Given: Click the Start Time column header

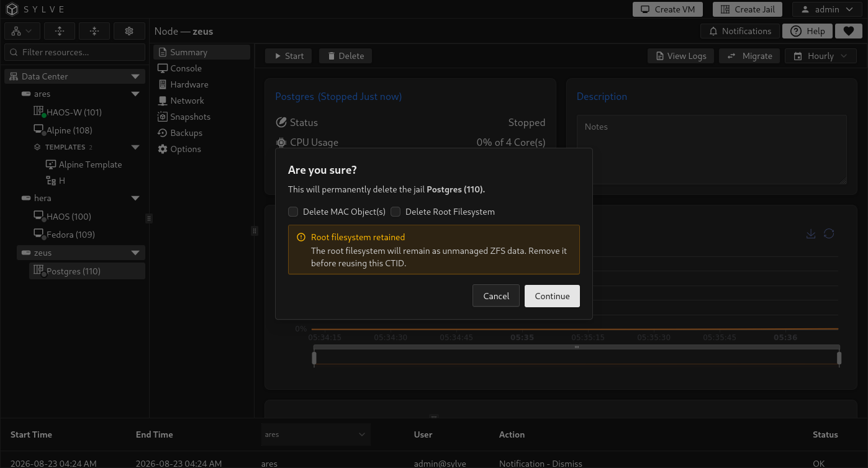Looking at the screenshot, I should [32, 434].
